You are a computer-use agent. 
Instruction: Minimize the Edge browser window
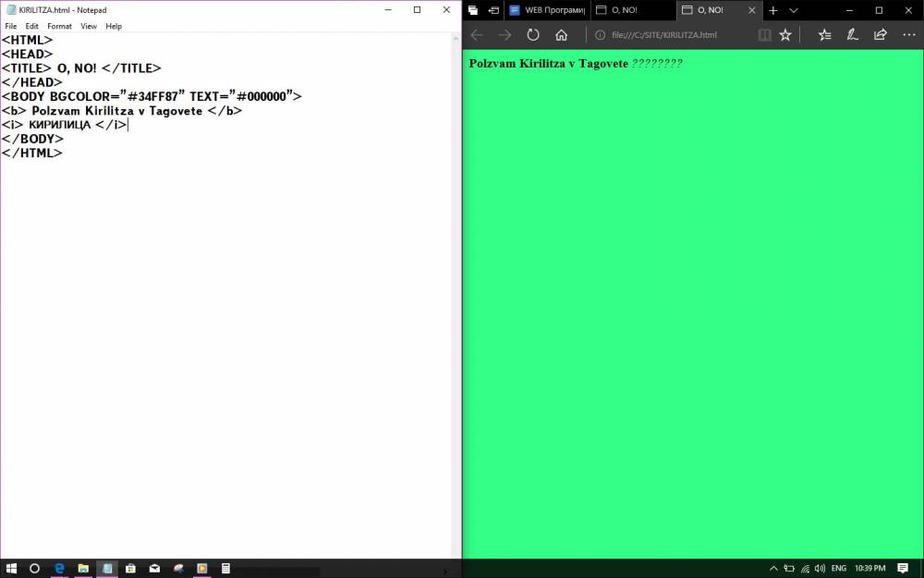[x=849, y=10]
